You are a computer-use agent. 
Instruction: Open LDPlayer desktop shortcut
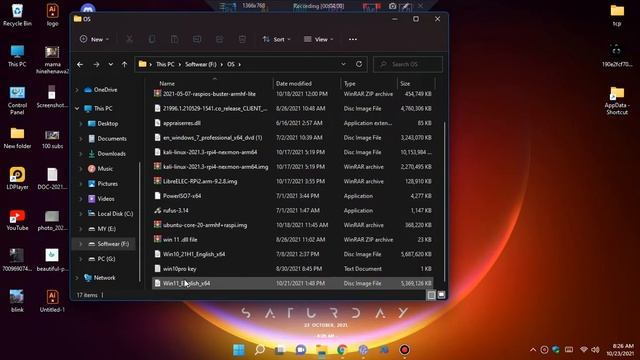coord(17,178)
